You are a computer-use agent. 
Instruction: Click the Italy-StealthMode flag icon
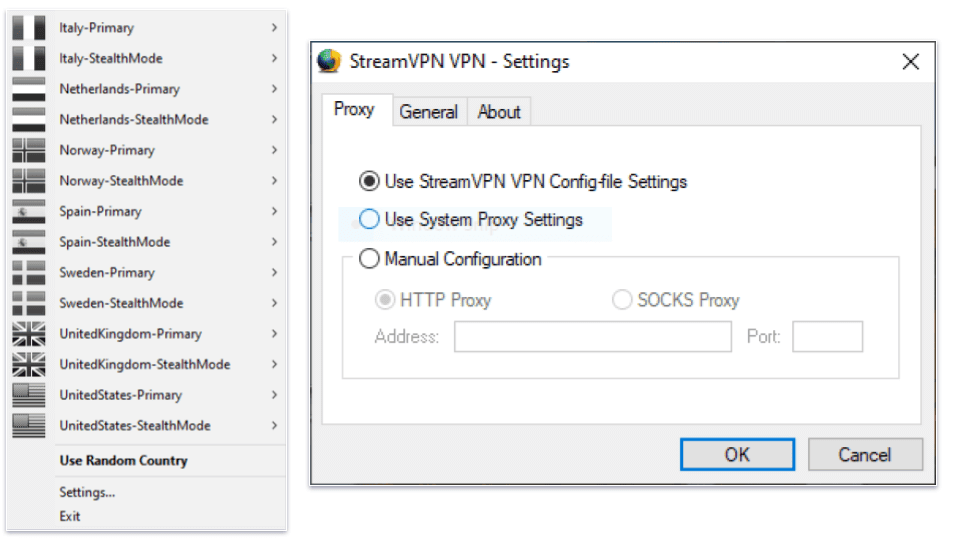pos(29,58)
